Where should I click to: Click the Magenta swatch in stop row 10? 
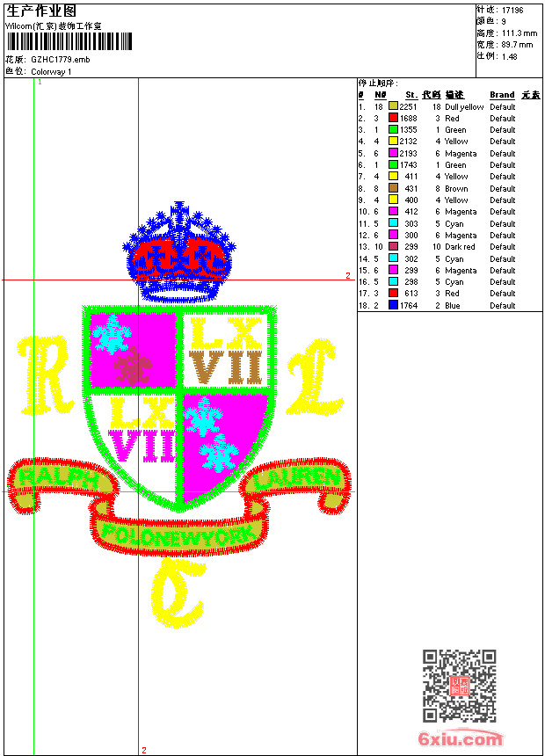pos(393,212)
